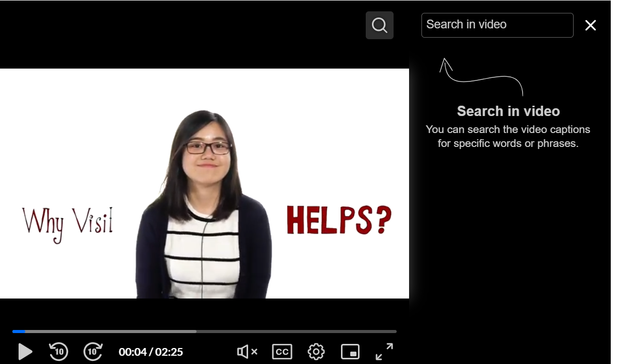The height and width of the screenshot is (364, 619).
Task: Unmute the video audio
Action: [247, 352]
